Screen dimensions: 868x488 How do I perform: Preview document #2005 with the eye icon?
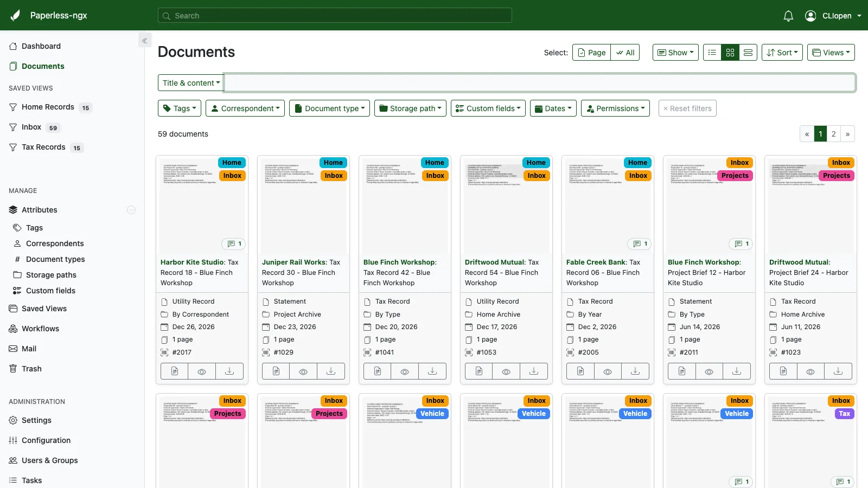tap(608, 371)
